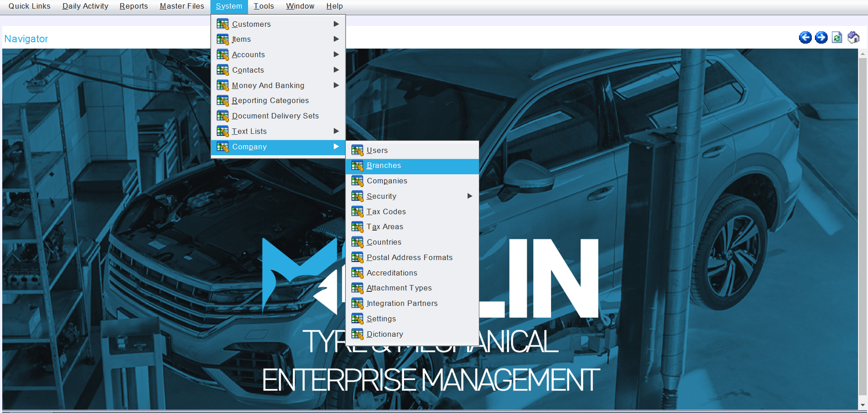Expand the Items submenu arrow

[336, 39]
